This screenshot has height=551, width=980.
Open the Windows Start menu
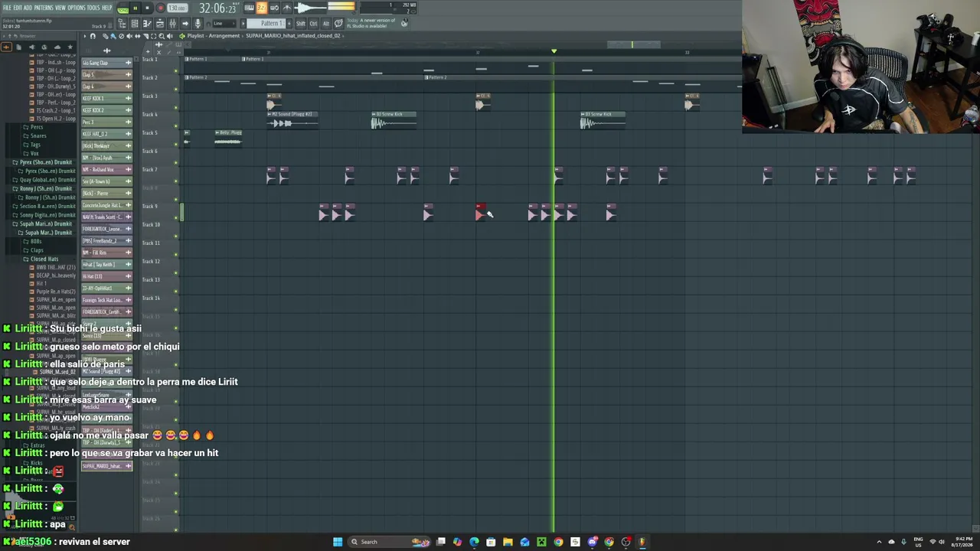(338, 542)
